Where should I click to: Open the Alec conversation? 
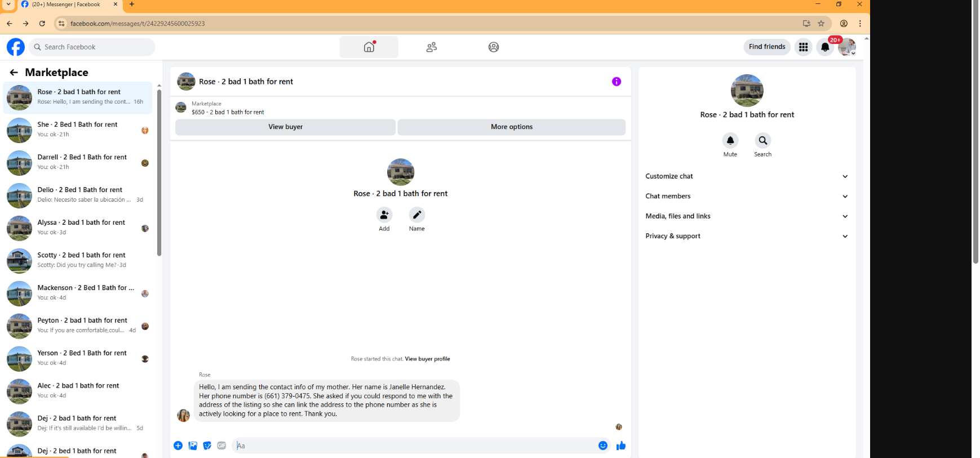[78, 392]
